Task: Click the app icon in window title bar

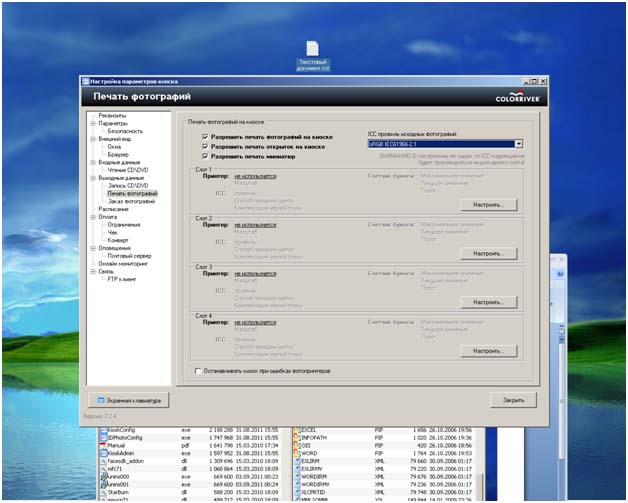Action: [x=85, y=81]
